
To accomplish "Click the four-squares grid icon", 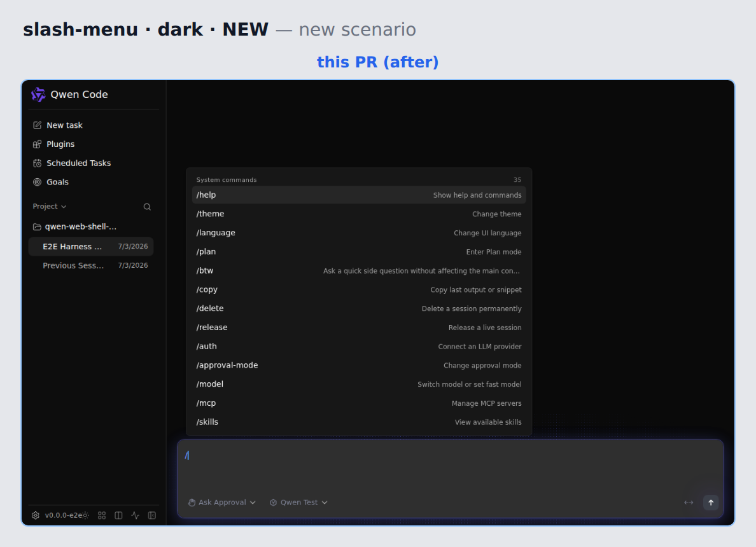I will click(x=102, y=515).
